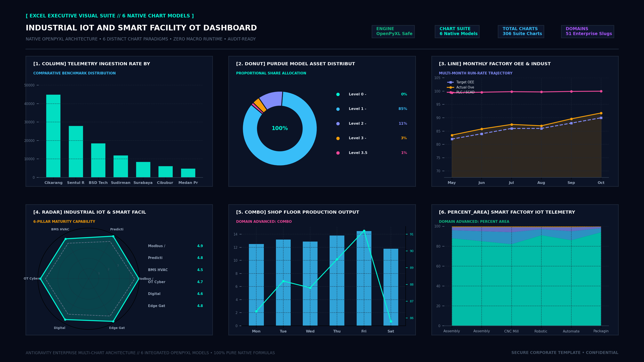Image resolution: width=644 pixels, height=362 pixels.
Task: Click the Edge Gat vertex on radar chart
Action: (113, 321)
